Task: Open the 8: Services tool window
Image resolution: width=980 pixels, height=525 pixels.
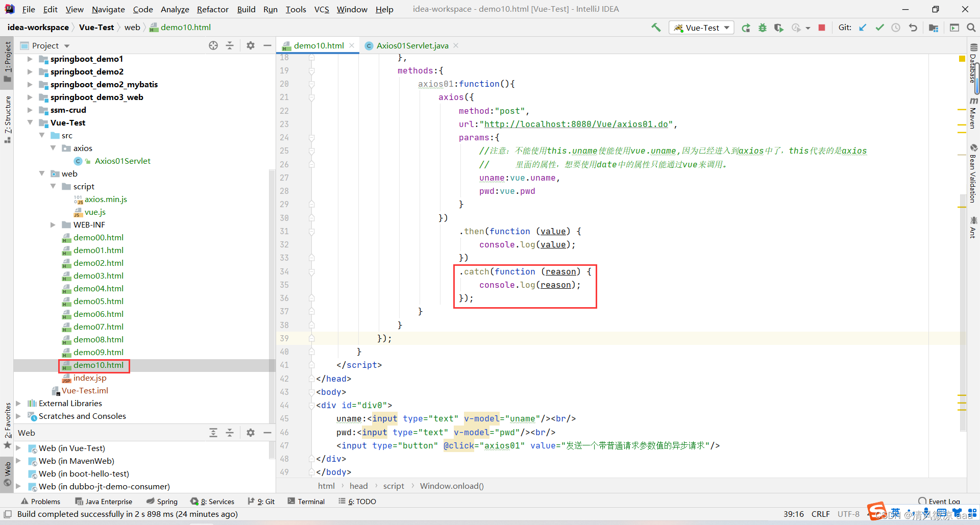Action: pyautogui.click(x=212, y=502)
